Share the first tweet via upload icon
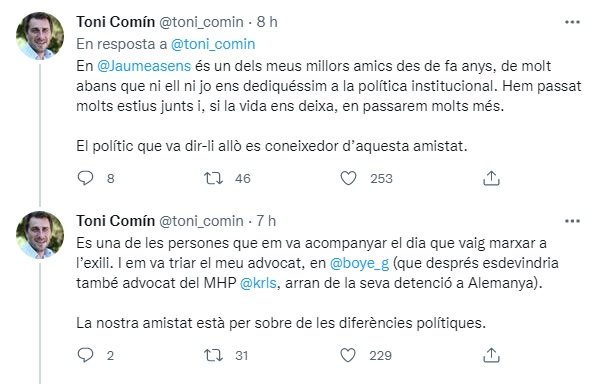 (x=491, y=178)
